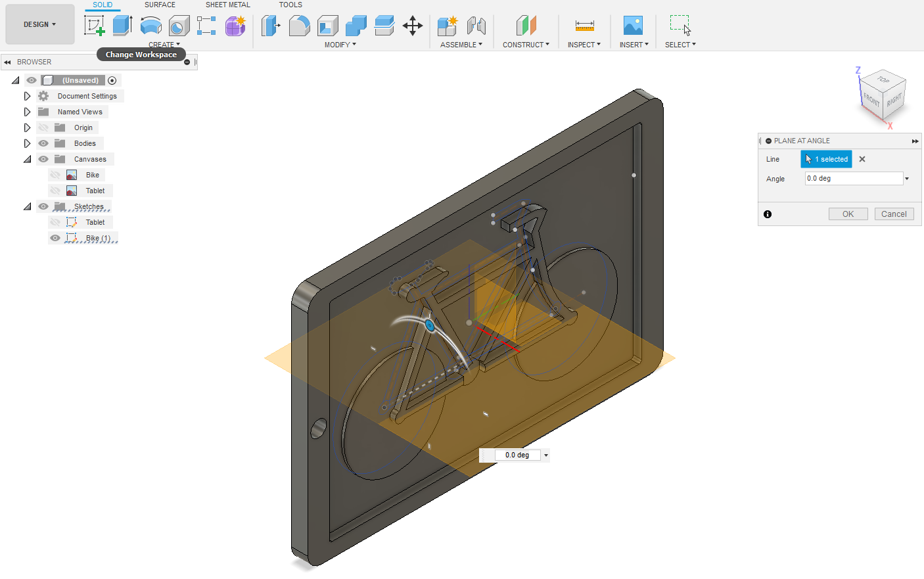Viewport: 924px width, 579px height.
Task: Collapse the Canvases folder
Action: 27,159
